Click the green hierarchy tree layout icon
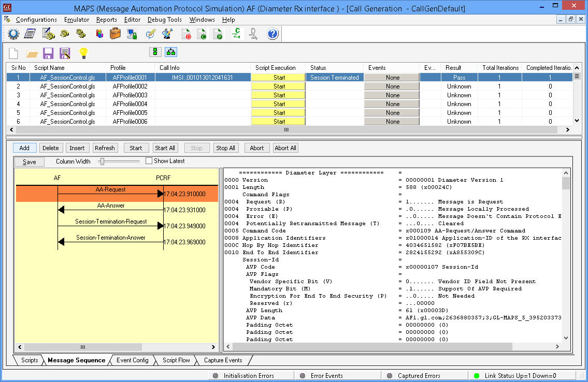This screenshot has height=382, width=588. point(171,52)
